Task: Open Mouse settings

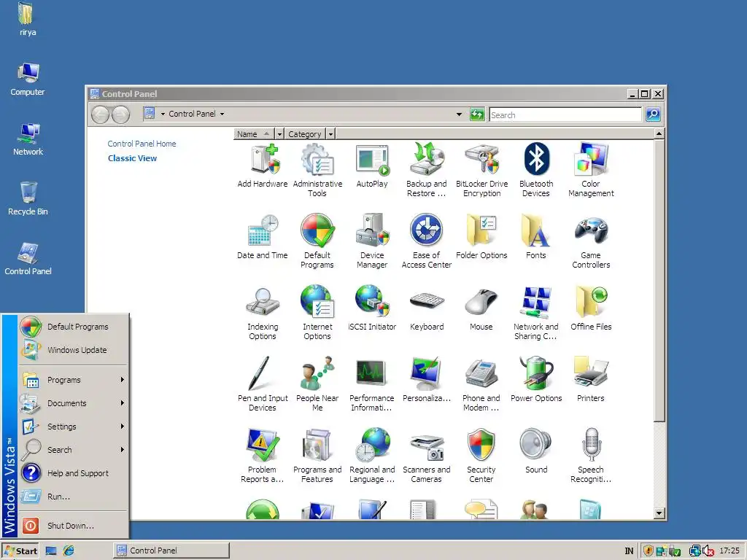Action: pyautogui.click(x=481, y=308)
